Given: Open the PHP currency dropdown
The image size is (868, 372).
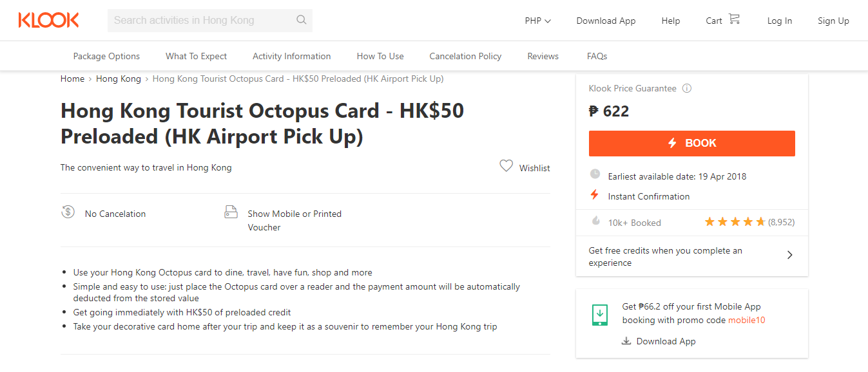Looking at the screenshot, I should [537, 21].
